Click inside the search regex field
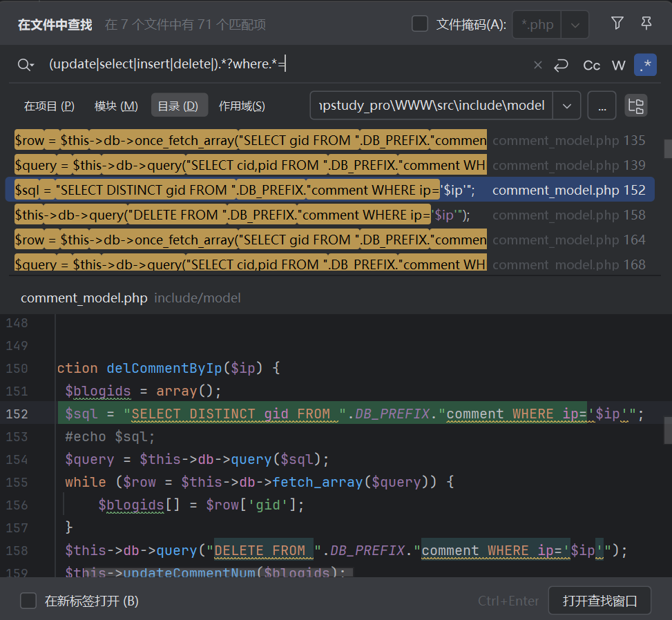Image resolution: width=672 pixels, height=620 pixels. click(x=287, y=64)
